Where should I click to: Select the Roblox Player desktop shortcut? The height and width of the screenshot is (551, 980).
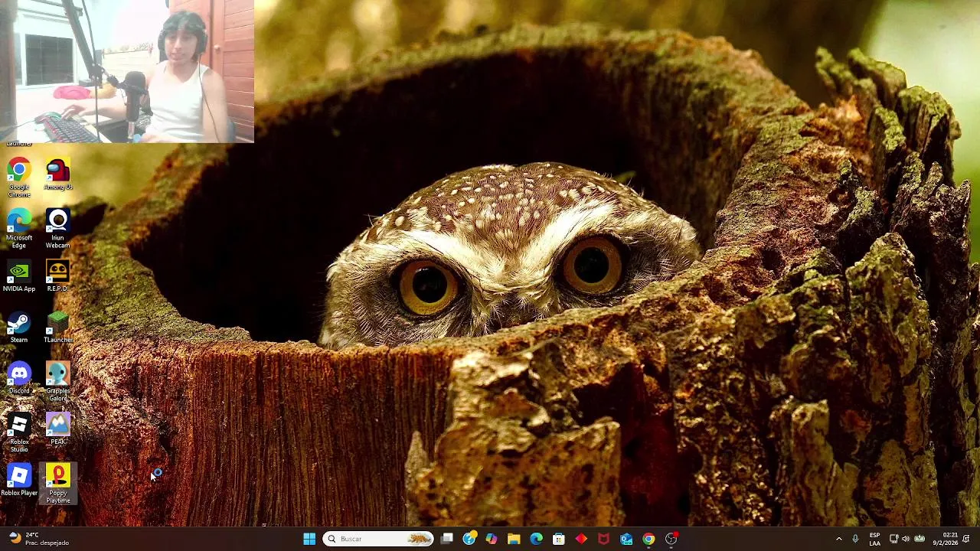coord(19,481)
